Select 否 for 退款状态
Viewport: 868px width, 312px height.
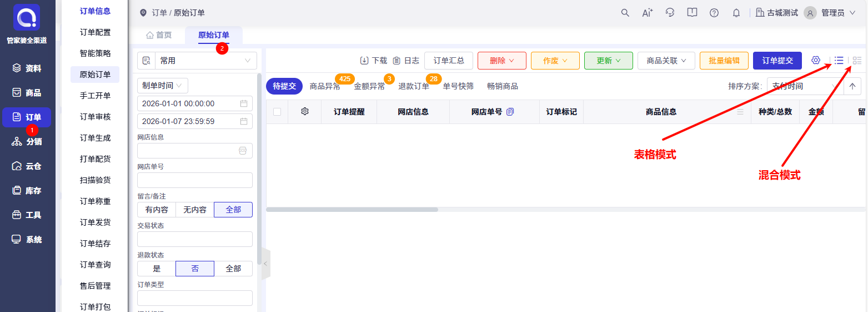click(x=195, y=269)
